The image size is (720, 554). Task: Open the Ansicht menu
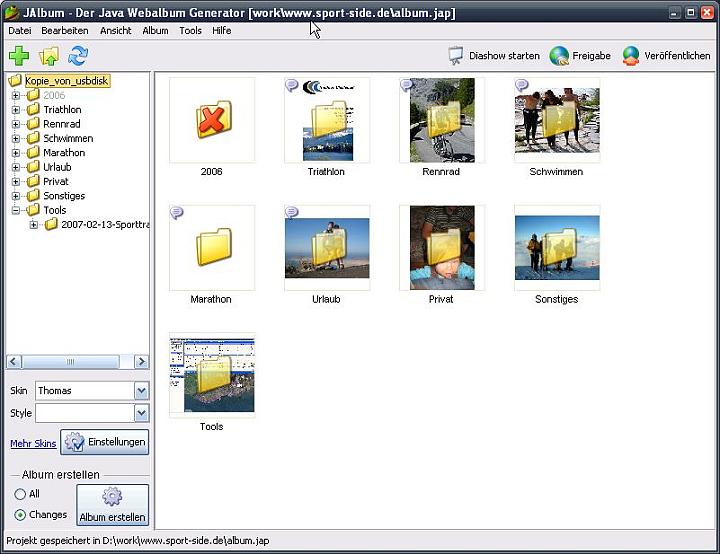pos(116,31)
